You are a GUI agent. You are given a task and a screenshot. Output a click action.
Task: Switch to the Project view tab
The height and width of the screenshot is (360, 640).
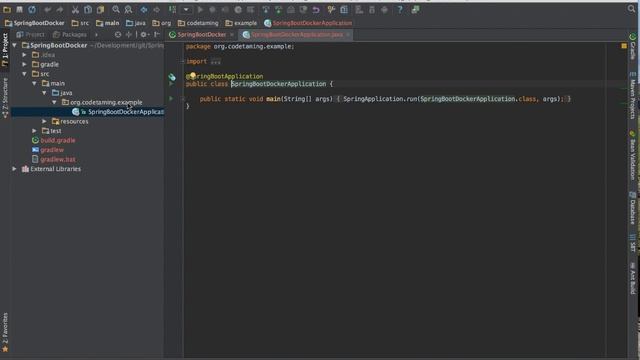click(x=30, y=35)
